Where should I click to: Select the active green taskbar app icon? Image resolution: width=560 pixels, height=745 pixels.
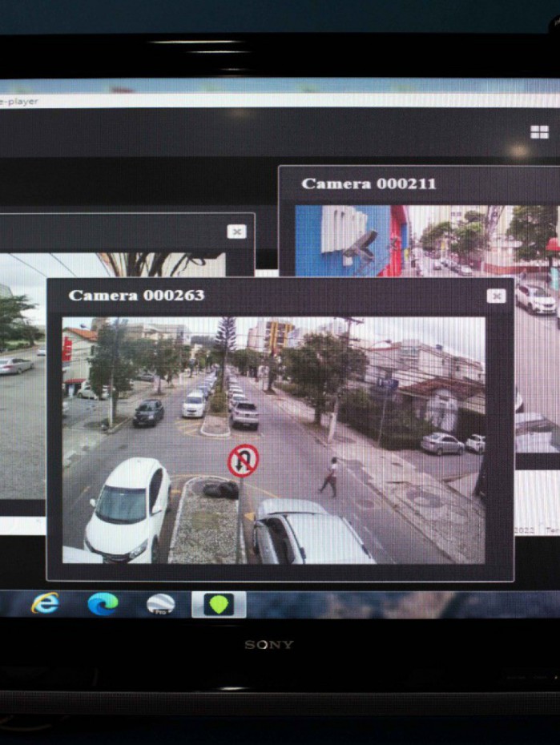click(x=218, y=604)
